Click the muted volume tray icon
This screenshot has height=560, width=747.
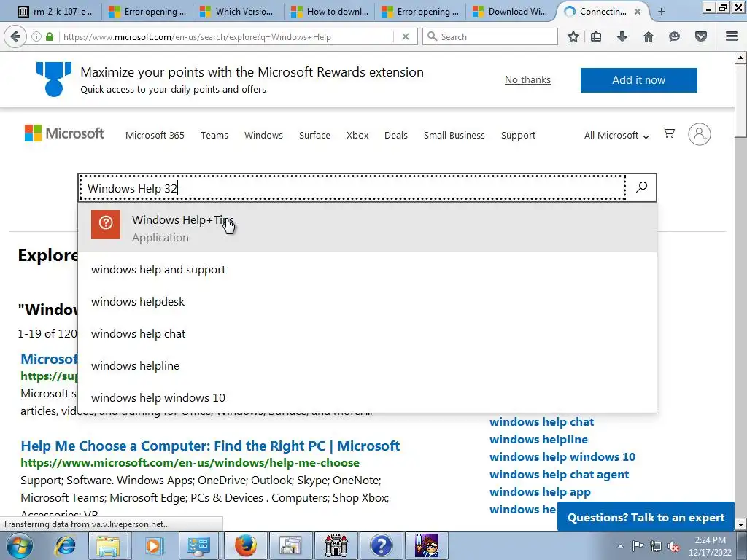coord(673,547)
